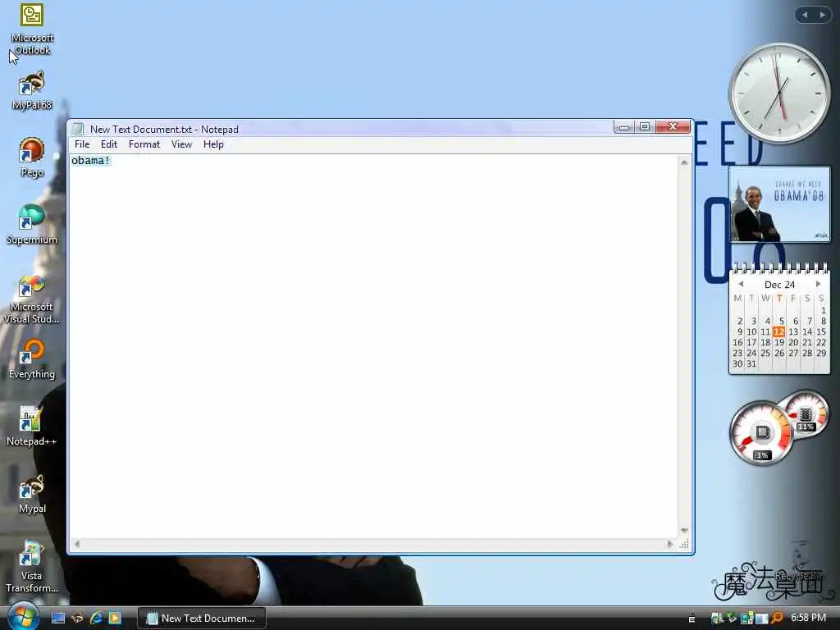Select the Pego desktop shortcut
The width and height of the screenshot is (840, 630).
pyautogui.click(x=32, y=157)
